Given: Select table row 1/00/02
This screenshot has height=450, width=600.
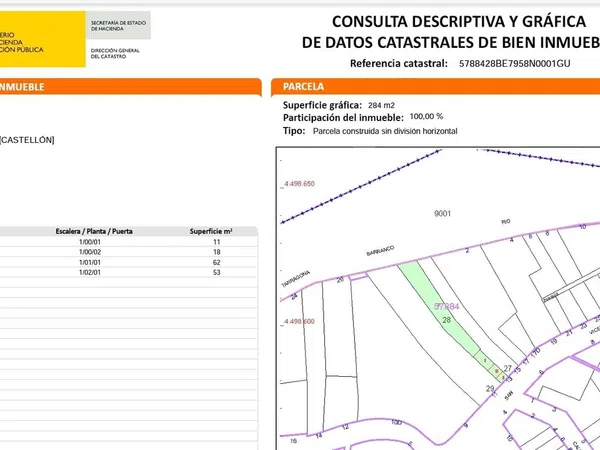Looking at the screenshot, I should pyautogui.click(x=129, y=252).
